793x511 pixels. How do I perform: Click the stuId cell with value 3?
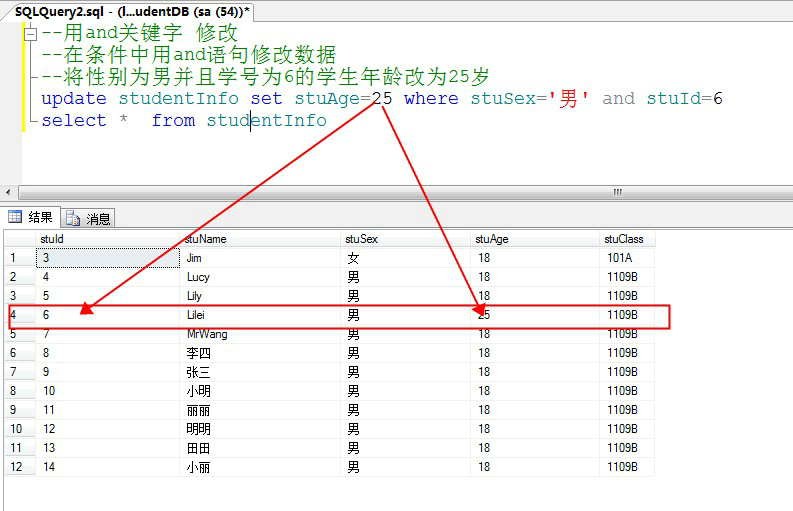(108, 258)
